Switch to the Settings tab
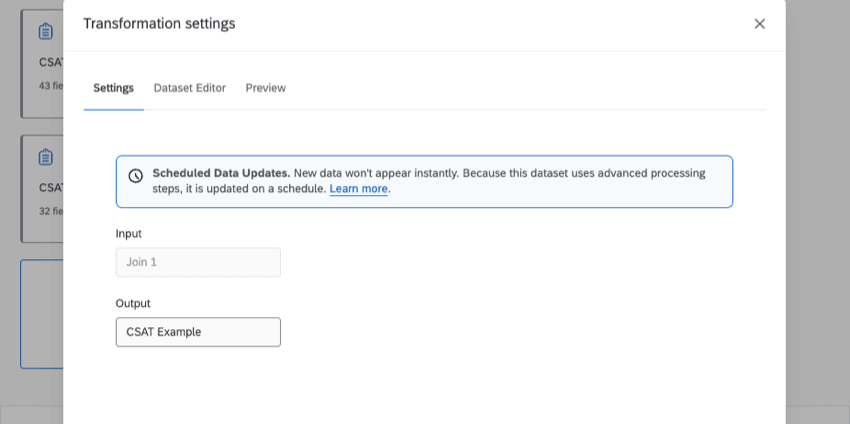Image resolution: width=850 pixels, height=424 pixels. [113, 88]
